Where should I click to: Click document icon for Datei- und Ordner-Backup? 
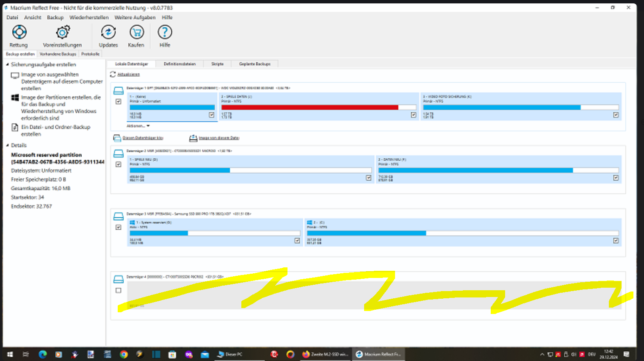click(15, 127)
